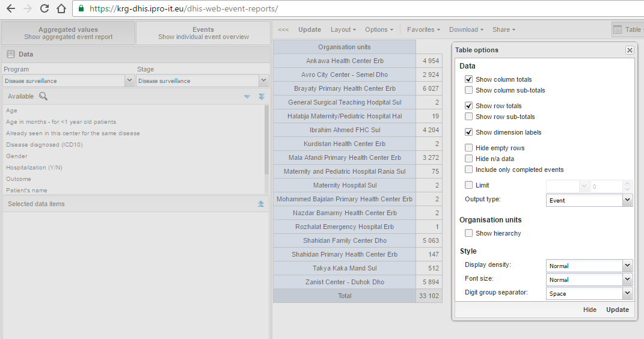Open the Digit group separator dropdown
Image resolution: width=644 pixels, height=339 pixels.
627,293
